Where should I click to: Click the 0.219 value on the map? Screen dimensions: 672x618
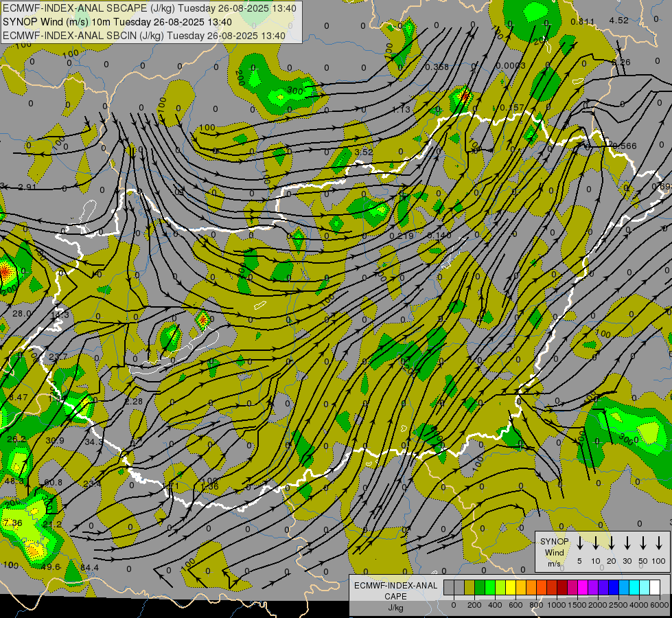402,236
